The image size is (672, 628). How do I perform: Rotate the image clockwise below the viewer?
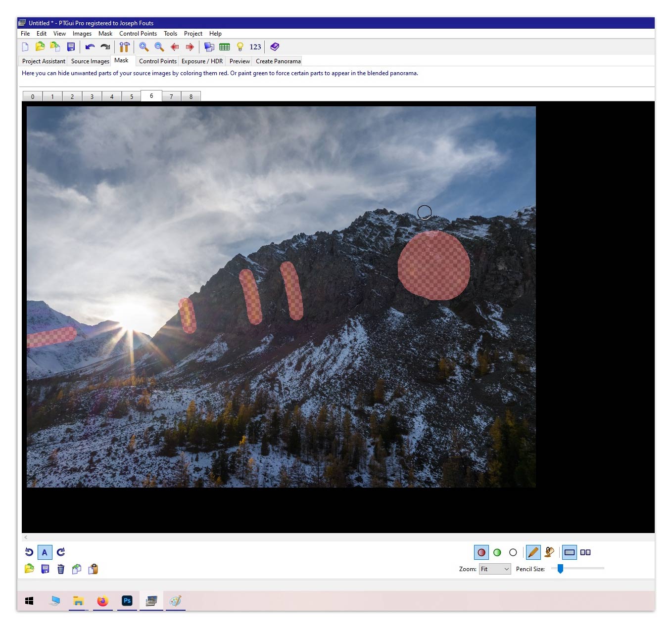pyautogui.click(x=61, y=552)
